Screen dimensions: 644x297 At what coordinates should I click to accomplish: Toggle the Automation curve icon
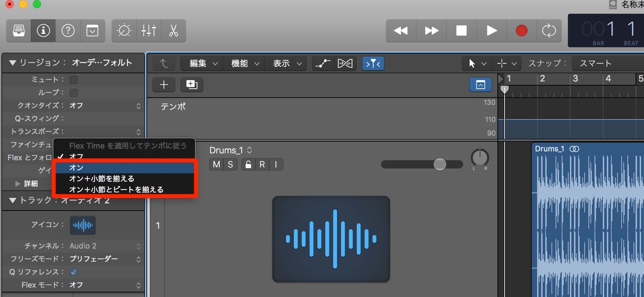click(323, 63)
